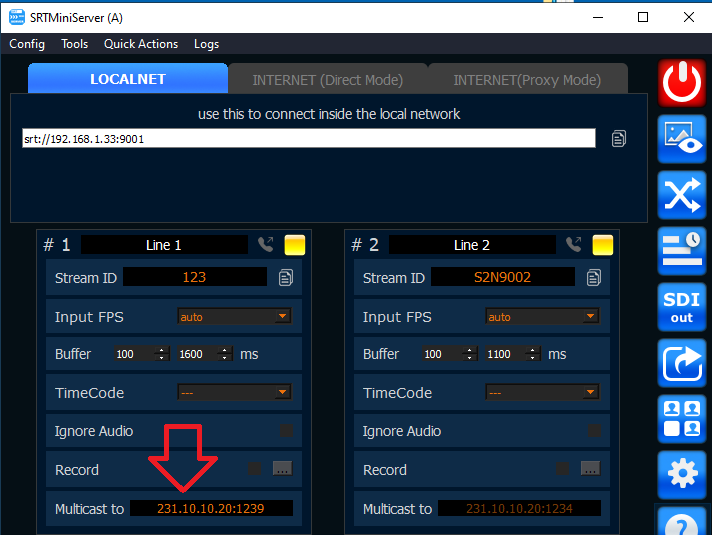Edit the Line 2 name field
This screenshot has height=535, width=712.
tap(472, 245)
